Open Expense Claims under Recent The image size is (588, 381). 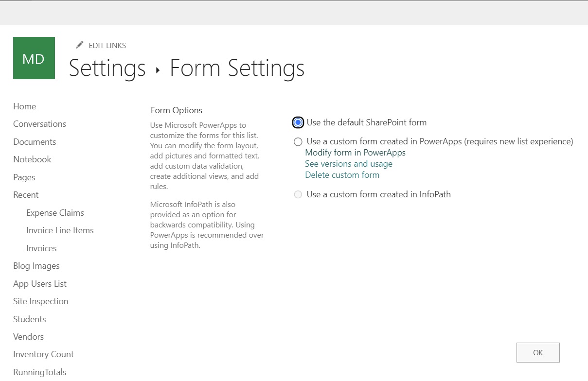[55, 212]
